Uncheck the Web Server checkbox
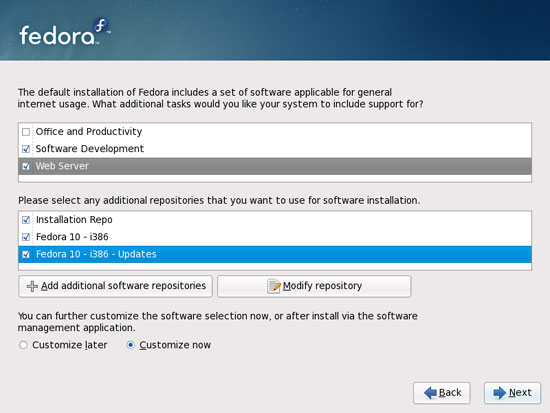Screen dimensions: 550x413 pyautogui.click(x=26, y=166)
